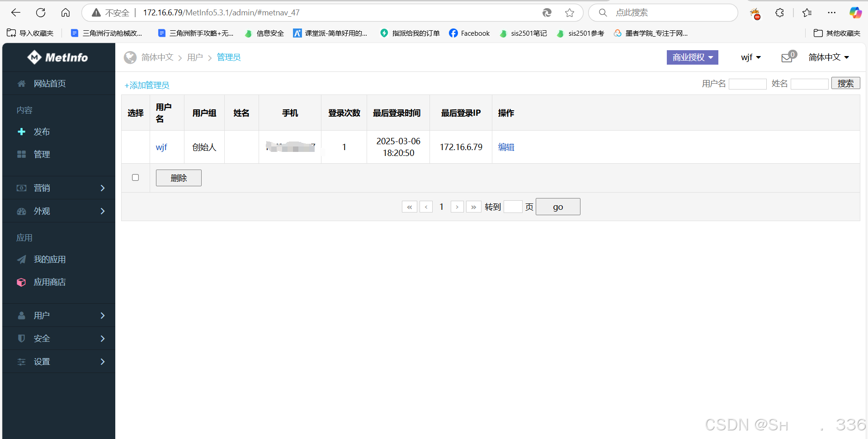The image size is (868, 439).
Task: Click the not-secure warning icon
Action: (96, 13)
